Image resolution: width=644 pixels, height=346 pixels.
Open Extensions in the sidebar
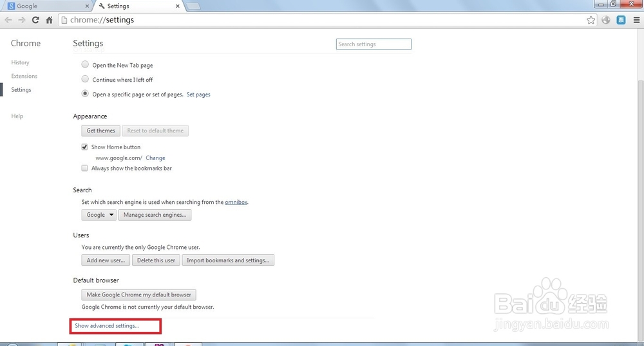(x=24, y=76)
